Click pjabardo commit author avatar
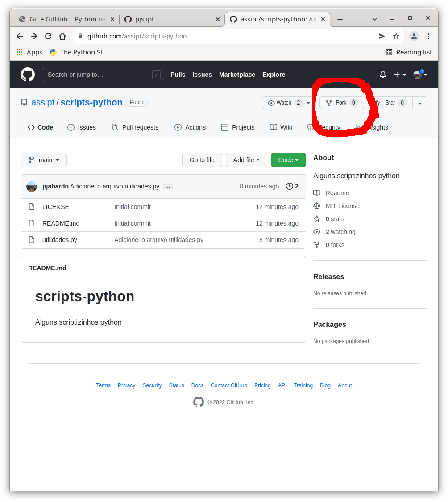Screen dimensions: 448x502 (32, 186)
